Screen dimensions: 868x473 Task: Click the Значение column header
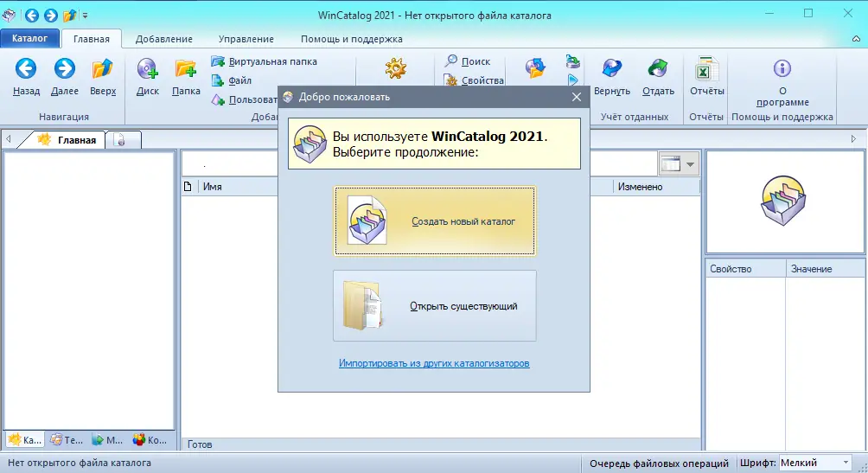coord(825,269)
